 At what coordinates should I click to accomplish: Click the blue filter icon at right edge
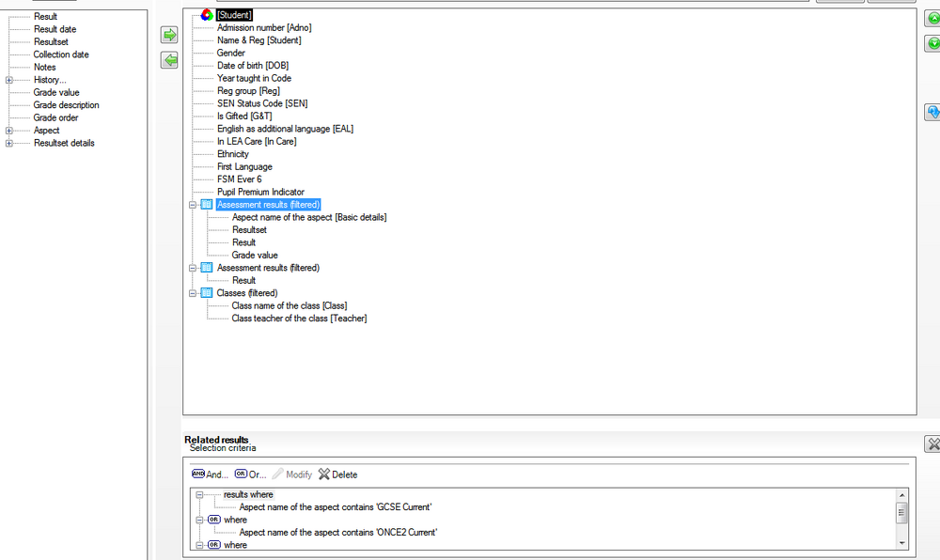[x=932, y=112]
